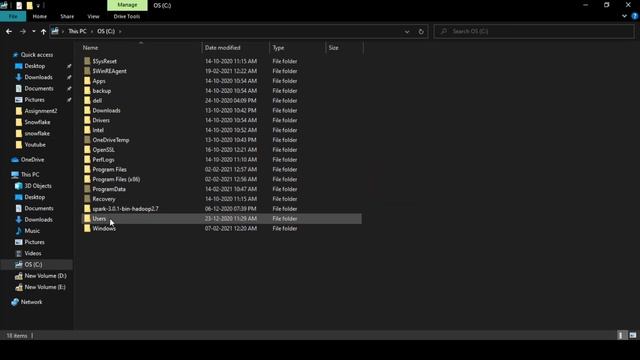Select Network in navigation pane
The height and width of the screenshot is (360, 640).
pos(31,302)
